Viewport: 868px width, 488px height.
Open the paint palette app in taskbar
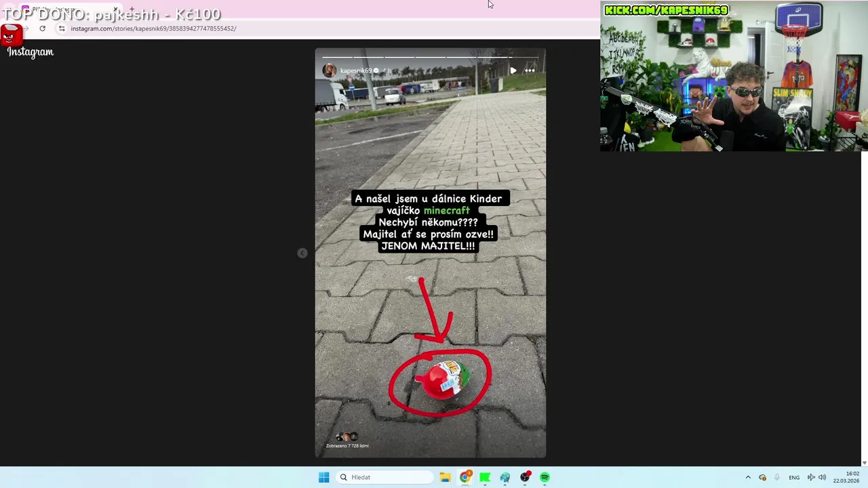click(505, 477)
